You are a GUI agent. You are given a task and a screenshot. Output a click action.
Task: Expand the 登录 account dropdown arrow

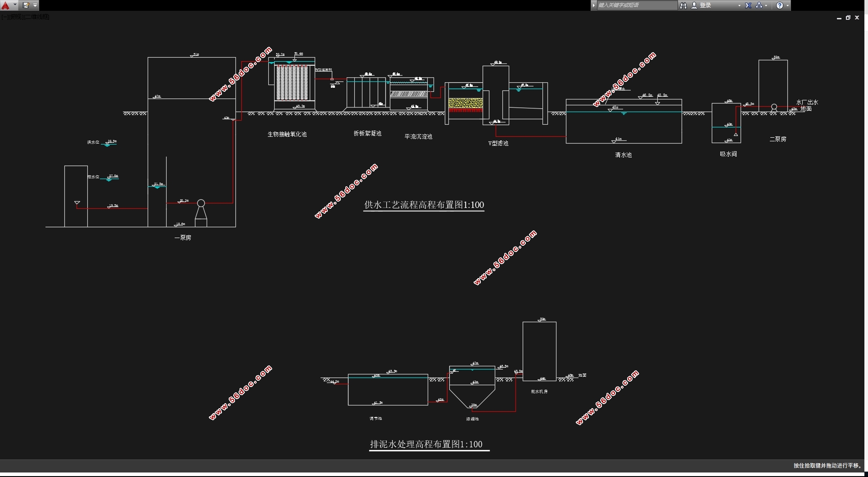click(x=739, y=5)
